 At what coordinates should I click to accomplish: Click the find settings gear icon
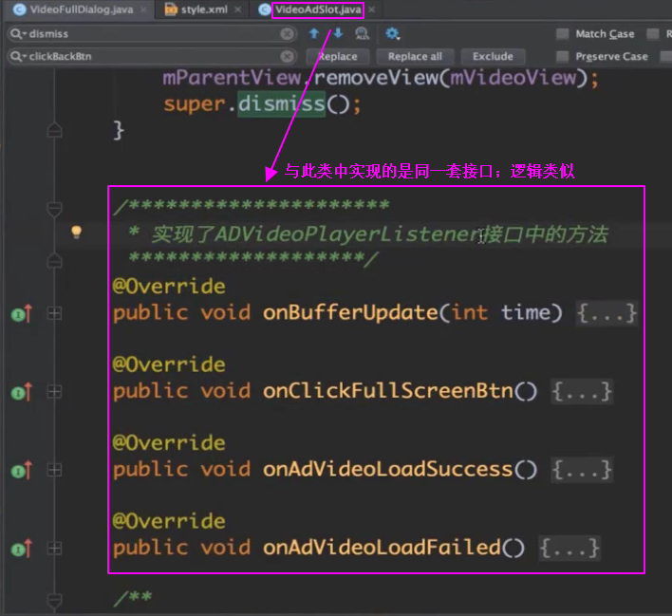point(392,34)
